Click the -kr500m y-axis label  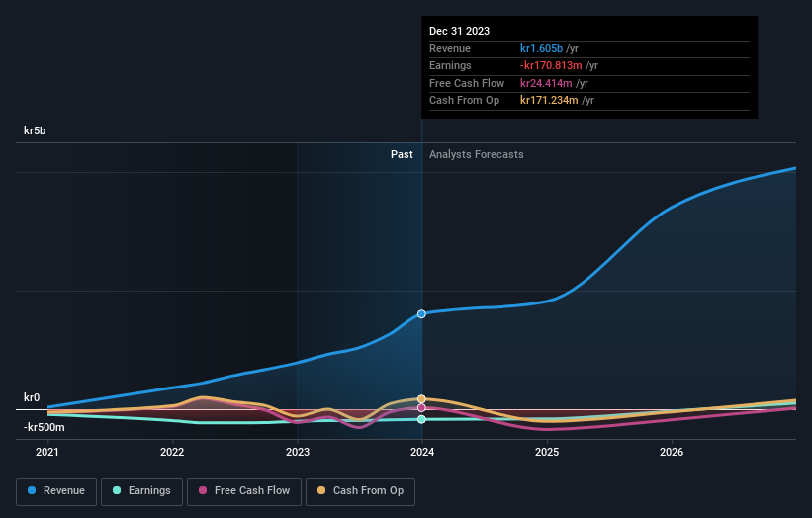point(45,427)
